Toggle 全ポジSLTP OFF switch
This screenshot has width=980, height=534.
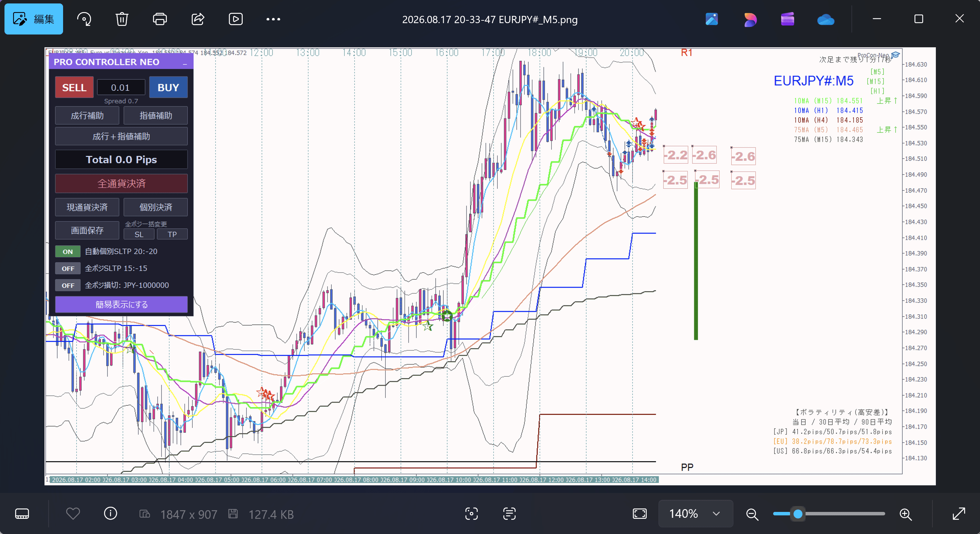coord(68,268)
